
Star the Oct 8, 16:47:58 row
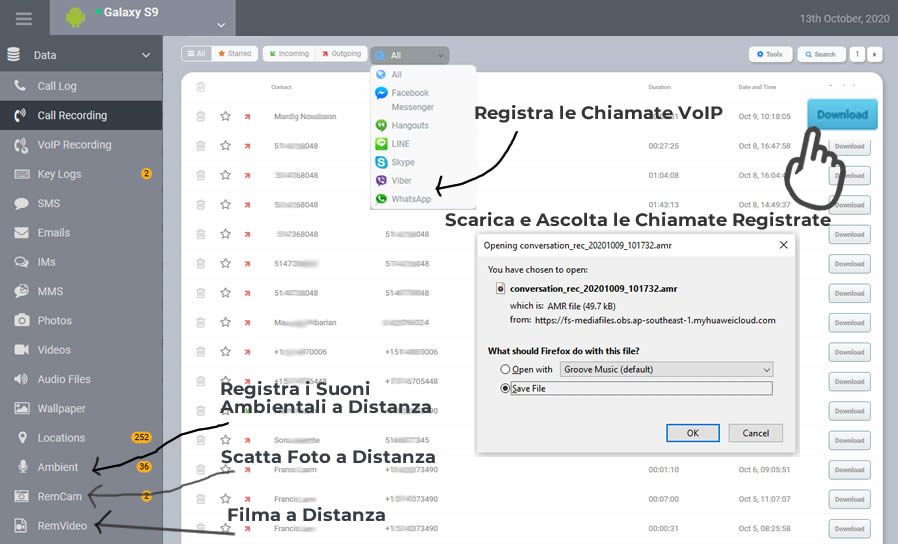(226, 145)
